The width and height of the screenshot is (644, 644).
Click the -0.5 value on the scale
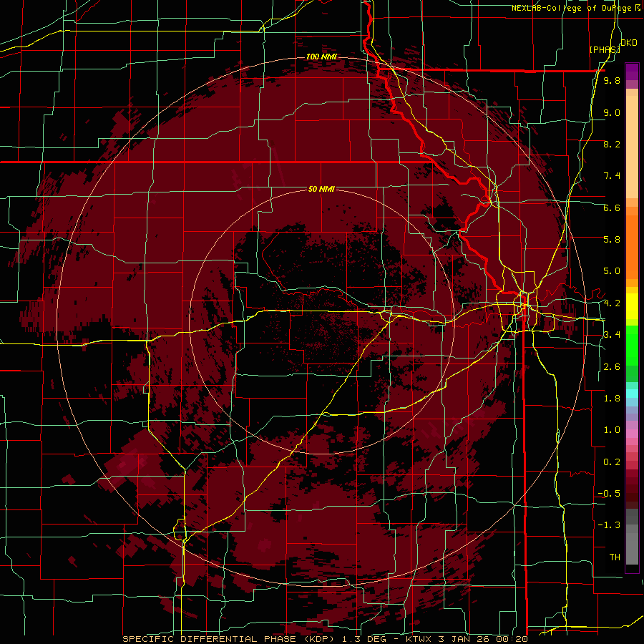pyautogui.click(x=609, y=494)
